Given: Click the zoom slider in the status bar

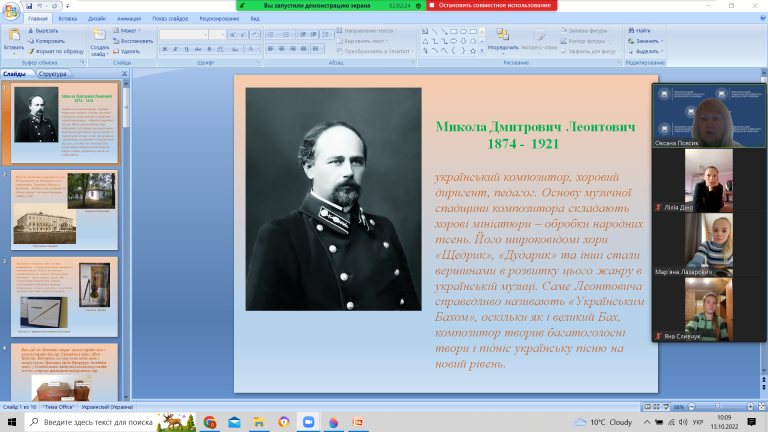Looking at the screenshot, I should [x=720, y=407].
